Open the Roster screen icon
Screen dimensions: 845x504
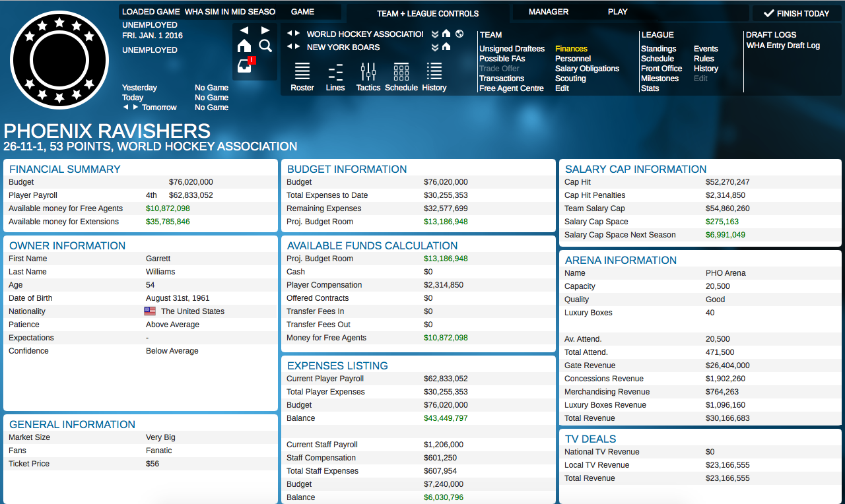click(302, 77)
